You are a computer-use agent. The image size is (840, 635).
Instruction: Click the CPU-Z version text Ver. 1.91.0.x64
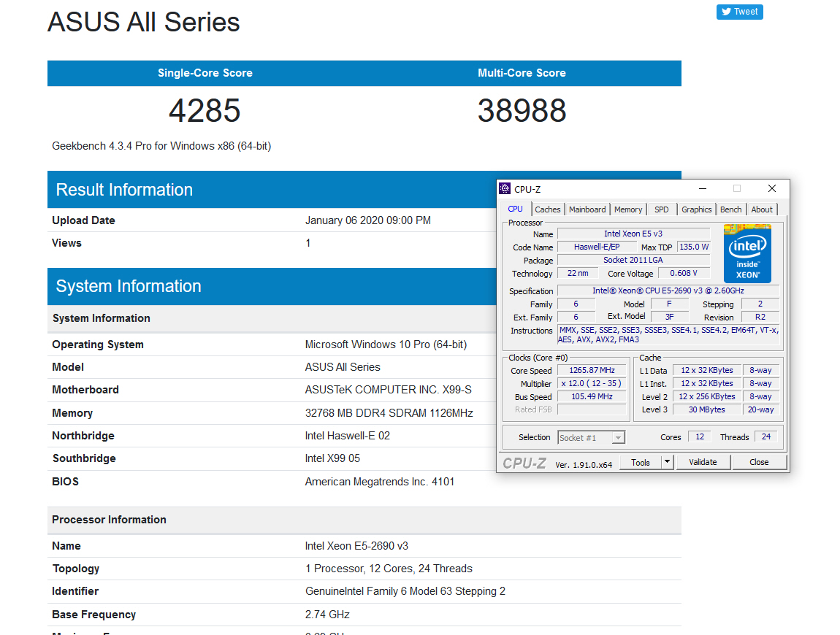click(x=584, y=465)
